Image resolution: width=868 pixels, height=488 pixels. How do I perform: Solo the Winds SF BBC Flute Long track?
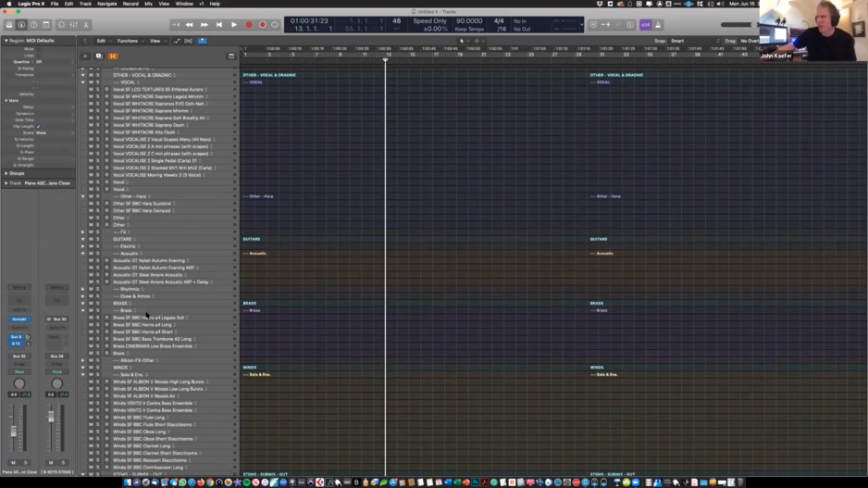(98, 418)
